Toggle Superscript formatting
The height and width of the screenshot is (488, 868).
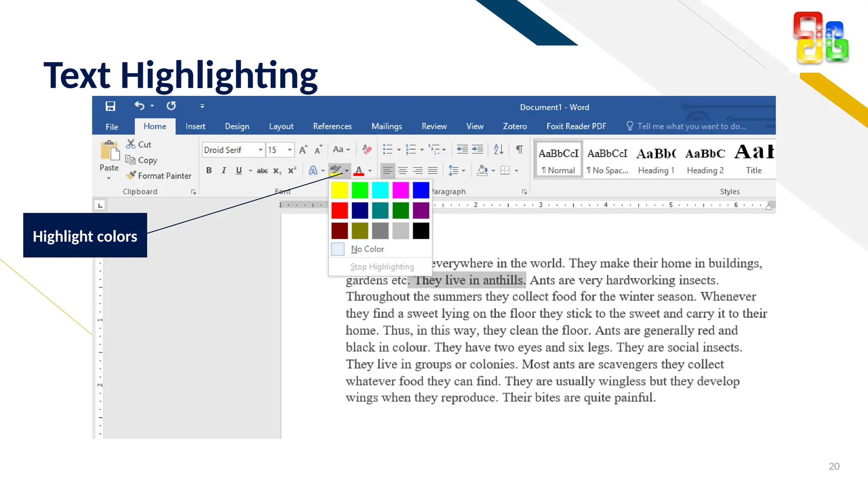(x=292, y=170)
